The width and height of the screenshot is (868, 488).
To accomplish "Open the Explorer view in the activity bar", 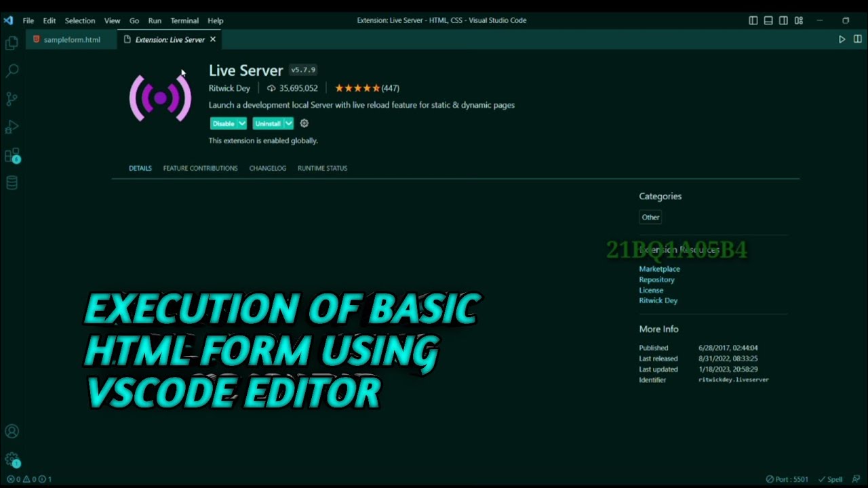I will [x=12, y=43].
